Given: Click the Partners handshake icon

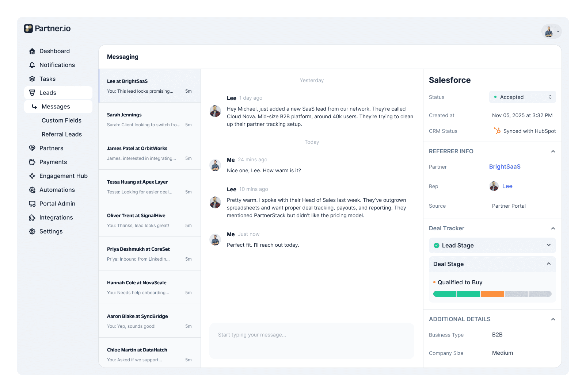Looking at the screenshot, I should pos(32,148).
